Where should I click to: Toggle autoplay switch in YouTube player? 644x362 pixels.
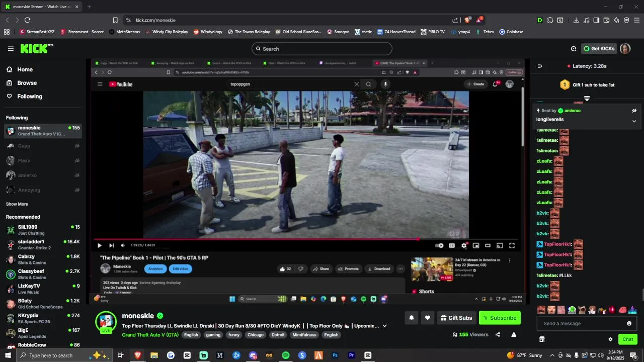439,245
